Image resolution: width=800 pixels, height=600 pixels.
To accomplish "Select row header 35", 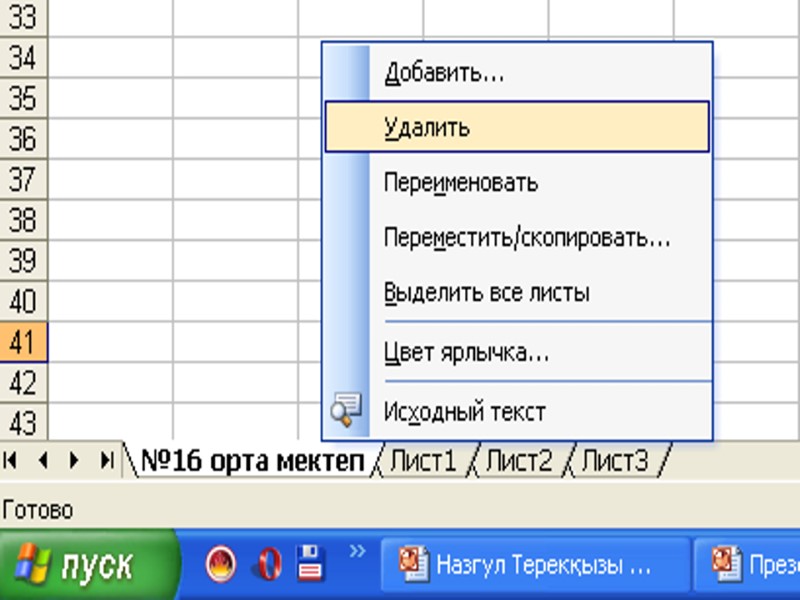I will (23, 98).
